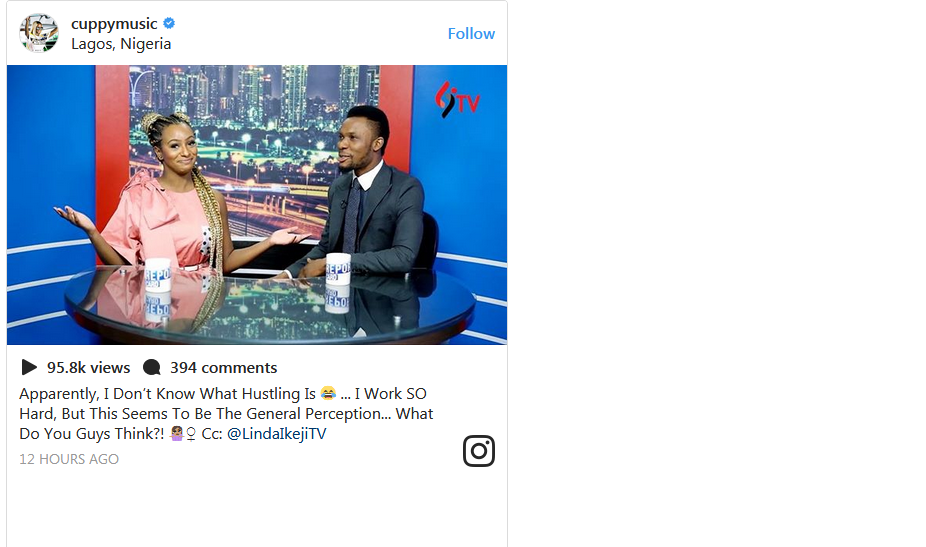Click the 95.8k views count
926x547 pixels.
[x=89, y=367]
